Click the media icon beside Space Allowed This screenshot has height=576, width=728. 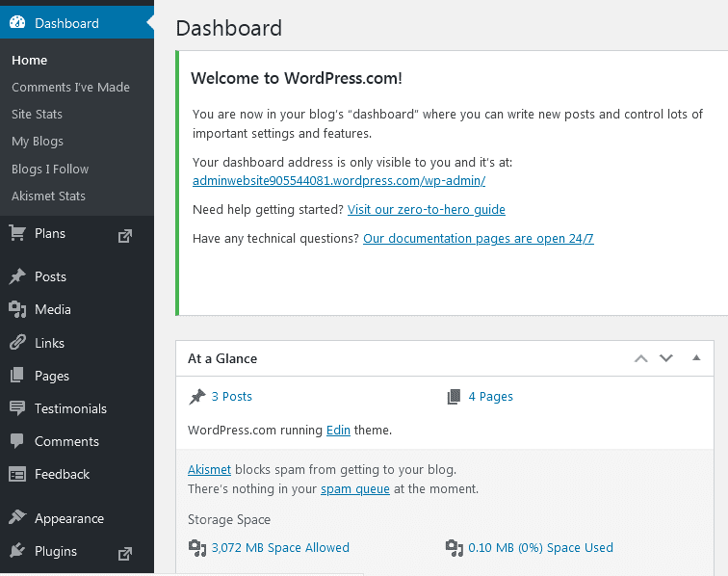(x=196, y=548)
